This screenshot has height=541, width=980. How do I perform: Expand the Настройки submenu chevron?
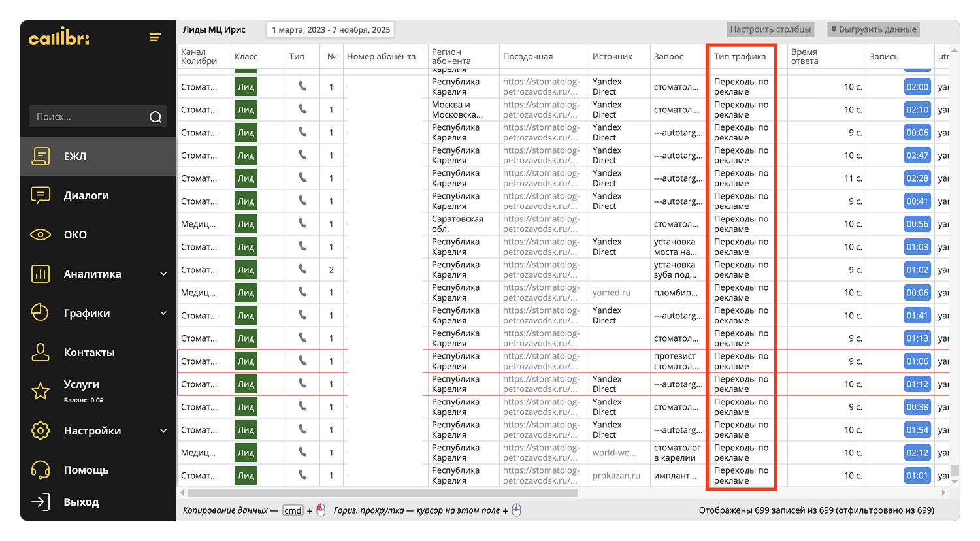pos(163,431)
